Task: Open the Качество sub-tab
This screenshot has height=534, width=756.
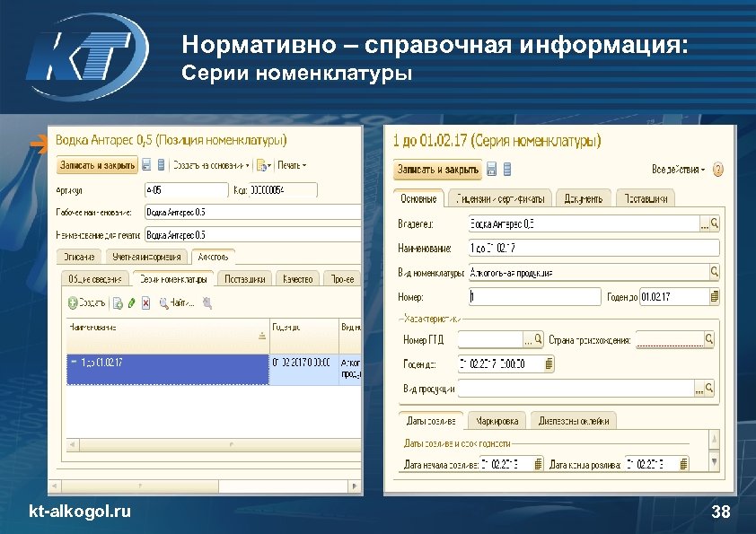Action: pos(297,279)
